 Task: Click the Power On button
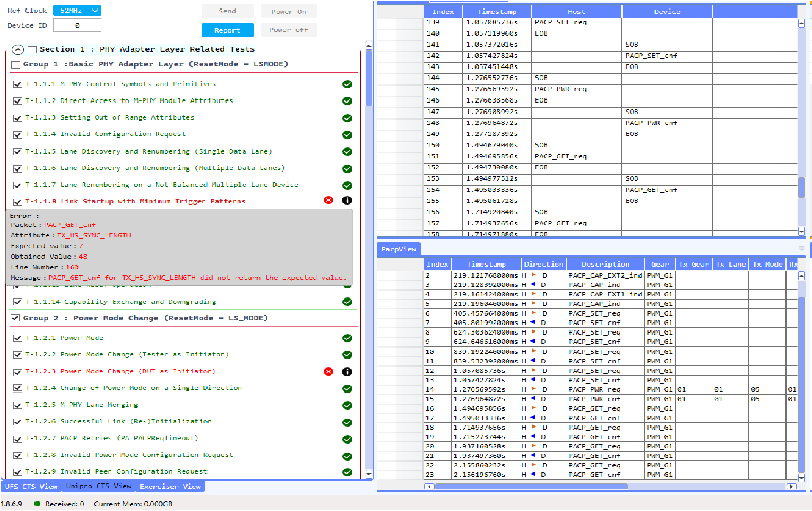pos(289,12)
